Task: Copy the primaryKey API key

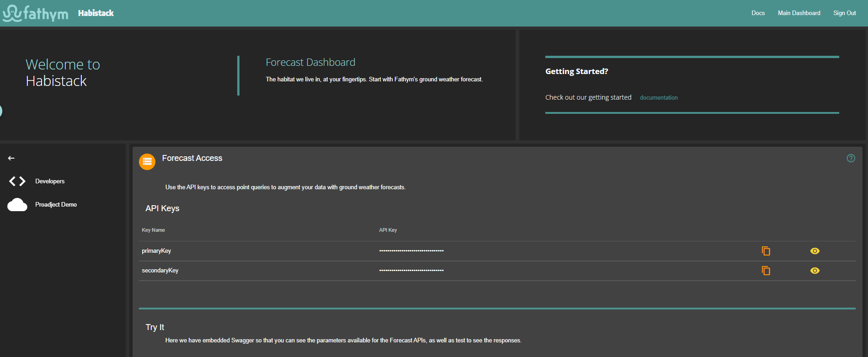Action: 766,251
